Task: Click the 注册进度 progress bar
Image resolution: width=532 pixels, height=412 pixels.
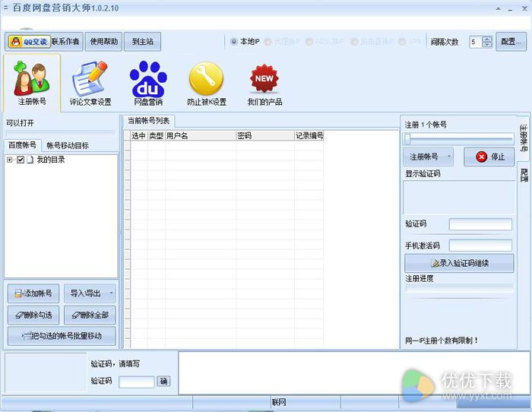Action: pyautogui.click(x=459, y=289)
